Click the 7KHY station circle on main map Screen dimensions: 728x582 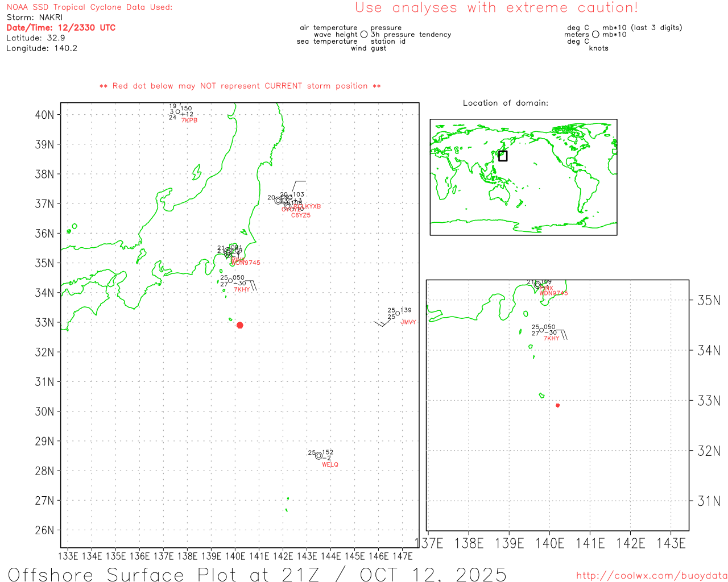[230, 281]
